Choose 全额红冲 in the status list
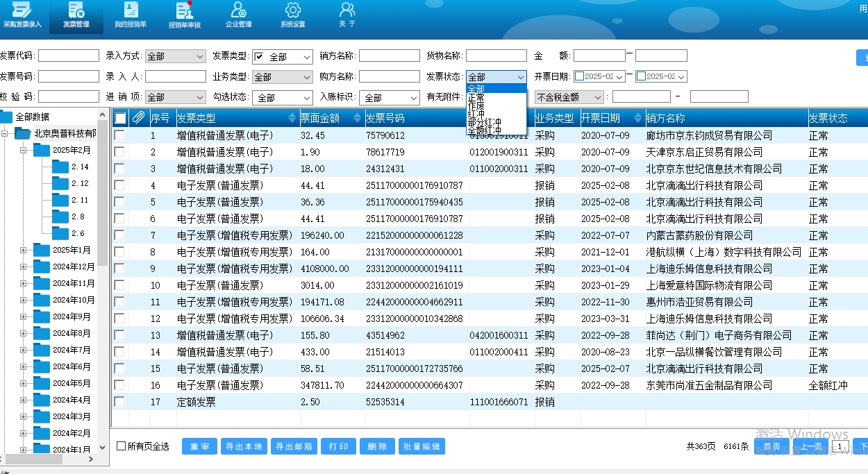The image size is (868, 474). pos(496,130)
